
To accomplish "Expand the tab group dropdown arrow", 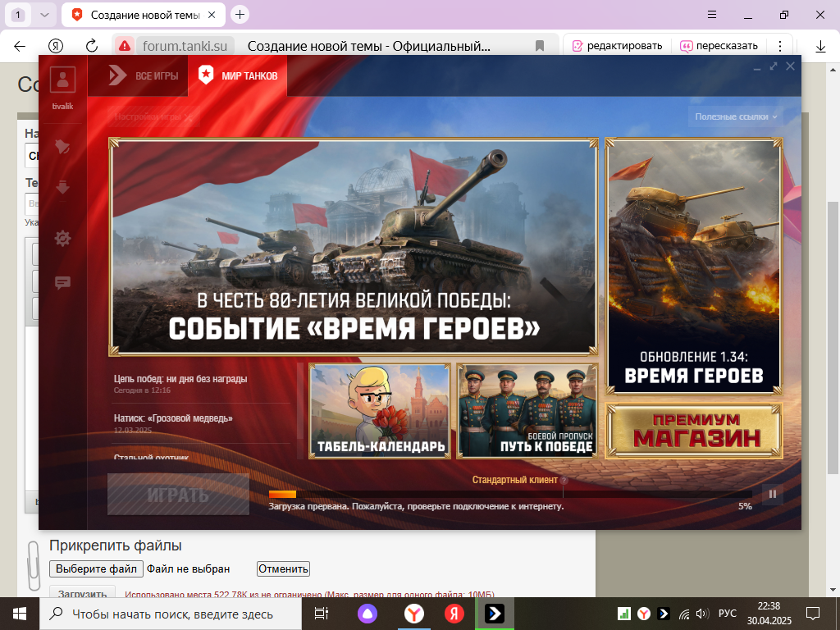I will coord(44,15).
